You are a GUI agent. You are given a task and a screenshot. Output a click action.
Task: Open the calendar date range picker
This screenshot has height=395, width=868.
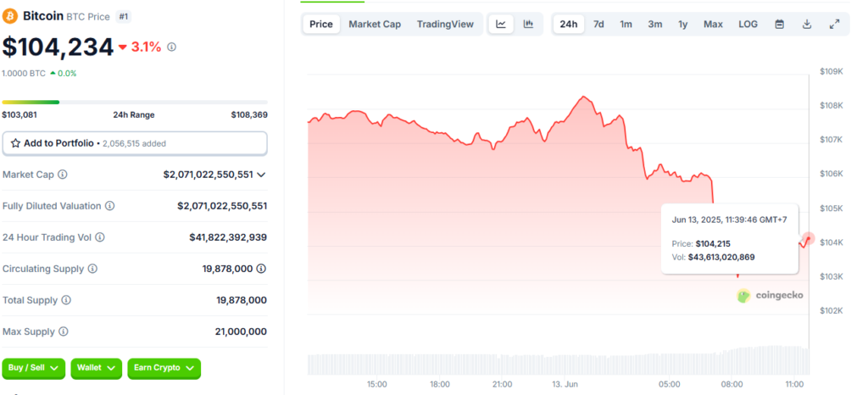pyautogui.click(x=780, y=25)
